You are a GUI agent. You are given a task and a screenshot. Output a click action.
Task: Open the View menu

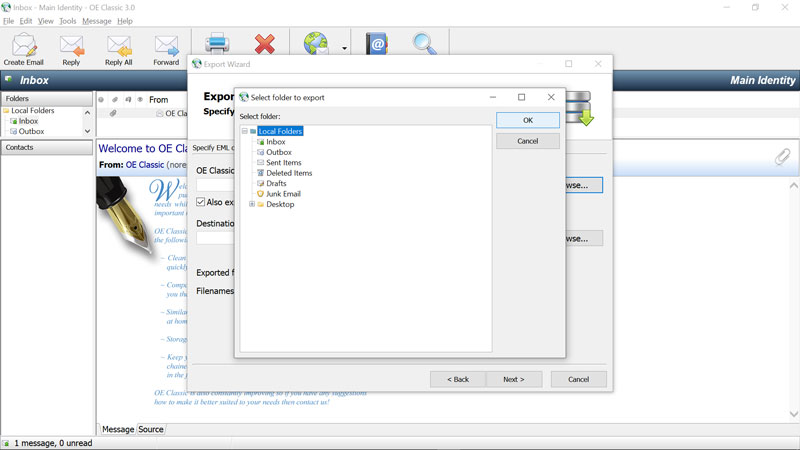click(45, 21)
